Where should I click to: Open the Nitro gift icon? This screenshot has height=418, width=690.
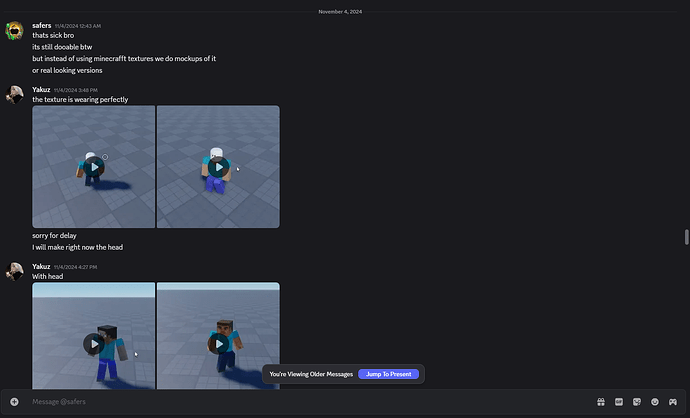(x=601, y=402)
